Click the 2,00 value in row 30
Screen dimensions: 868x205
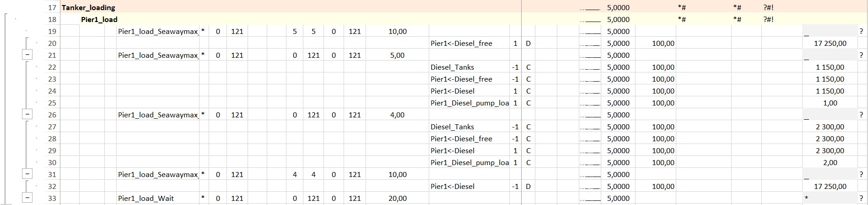830,163
